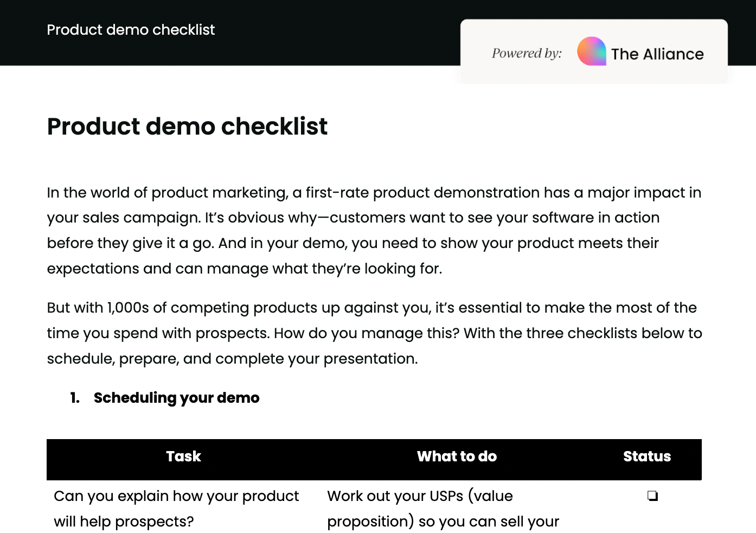Click the large bold "Product demo checklist" heading
The height and width of the screenshot is (533, 756).
(187, 126)
